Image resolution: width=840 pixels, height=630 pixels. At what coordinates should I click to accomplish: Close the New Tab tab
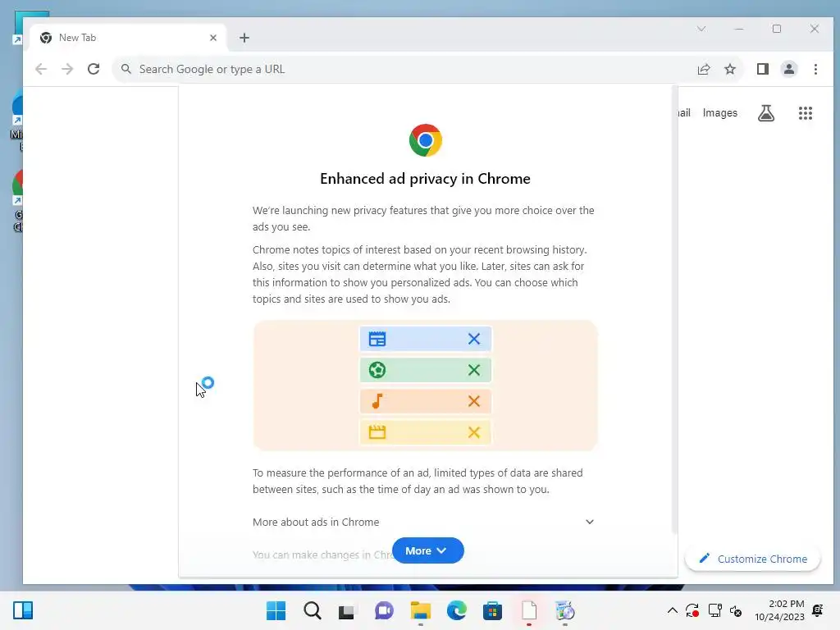213,38
